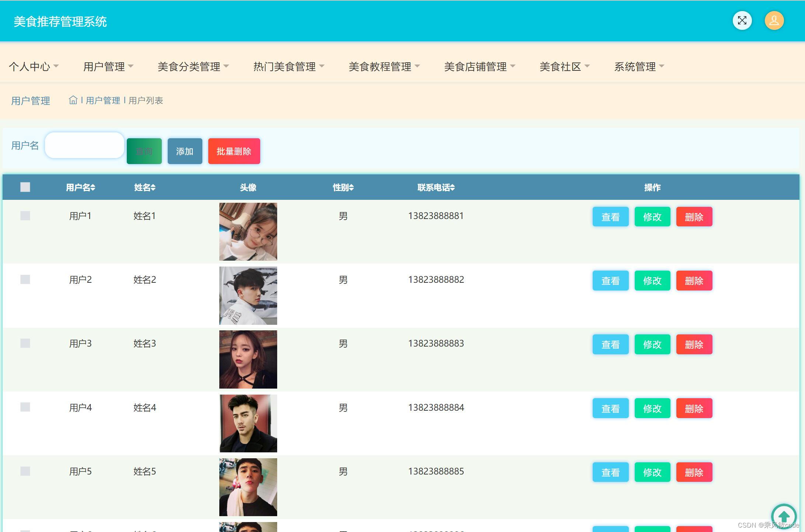Open the 美食社区 menu
The height and width of the screenshot is (532, 805).
click(x=564, y=67)
